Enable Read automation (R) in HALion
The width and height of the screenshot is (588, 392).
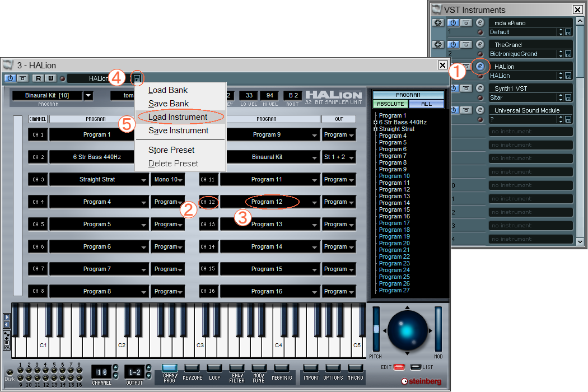point(38,78)
